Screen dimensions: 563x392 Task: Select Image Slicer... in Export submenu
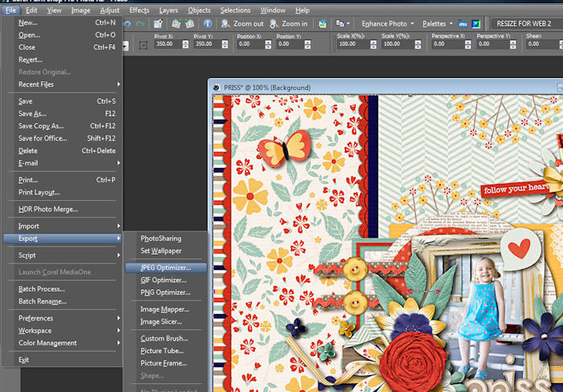166,321
